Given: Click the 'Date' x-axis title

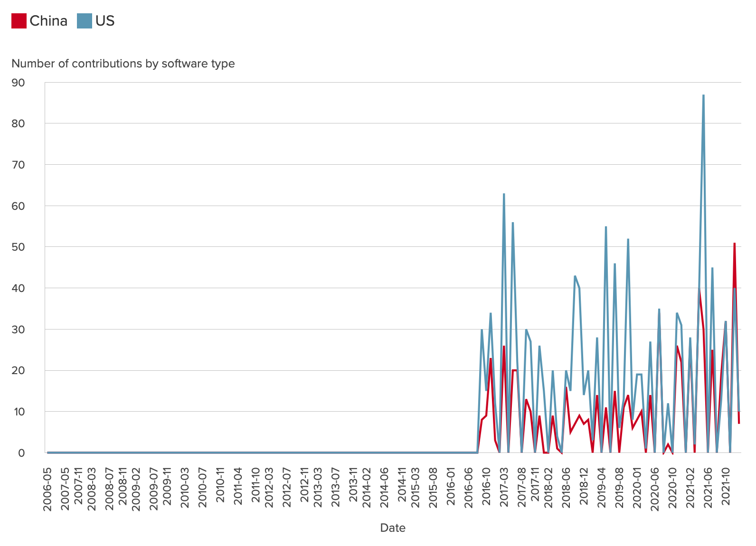Looking at the screenshot, I should (393, 528).
